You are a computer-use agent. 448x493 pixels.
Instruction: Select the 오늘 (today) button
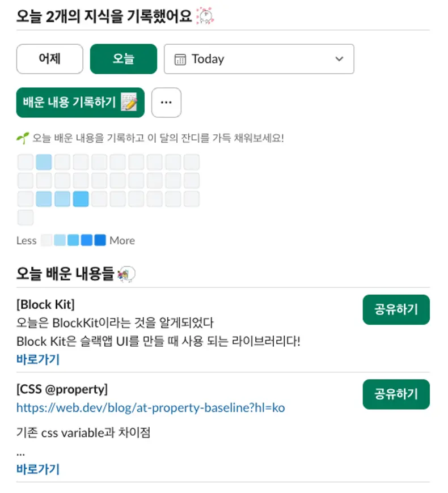click(123, 59)
